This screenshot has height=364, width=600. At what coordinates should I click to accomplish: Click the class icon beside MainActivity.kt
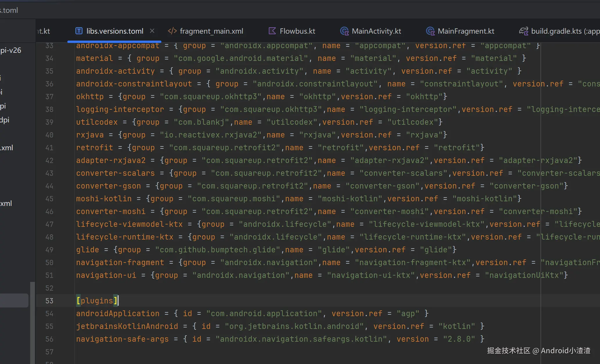tap(344, 31)
